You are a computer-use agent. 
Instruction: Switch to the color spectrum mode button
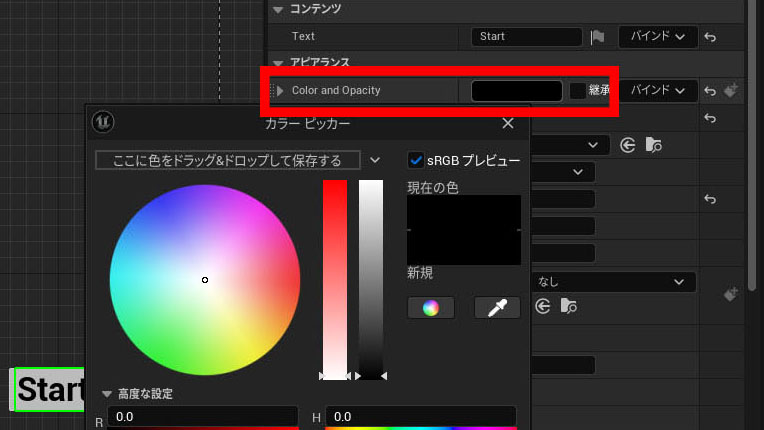[x=431, y=308]
